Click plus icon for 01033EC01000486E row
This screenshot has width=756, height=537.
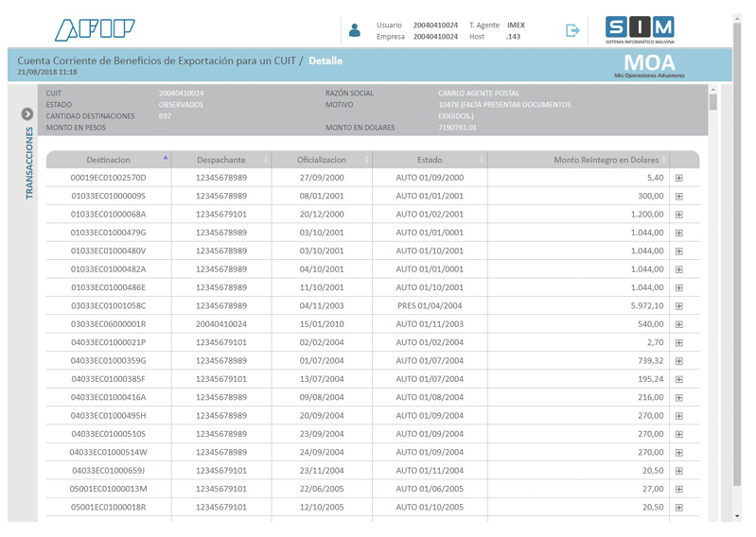coord(678,288)
